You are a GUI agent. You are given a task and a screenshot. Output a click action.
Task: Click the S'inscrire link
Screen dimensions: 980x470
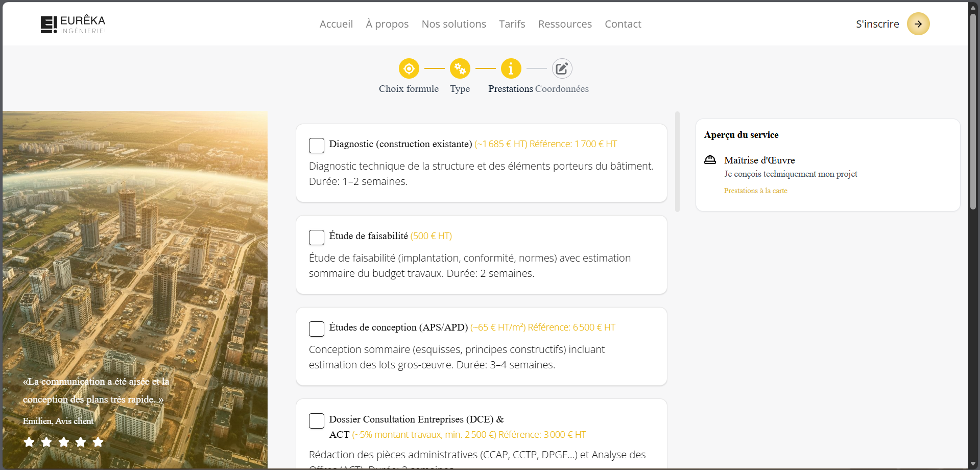(877, 24)
